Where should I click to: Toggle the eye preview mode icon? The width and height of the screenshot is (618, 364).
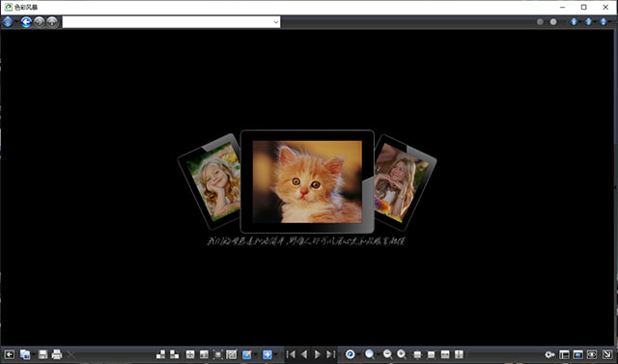pos(592,355)
